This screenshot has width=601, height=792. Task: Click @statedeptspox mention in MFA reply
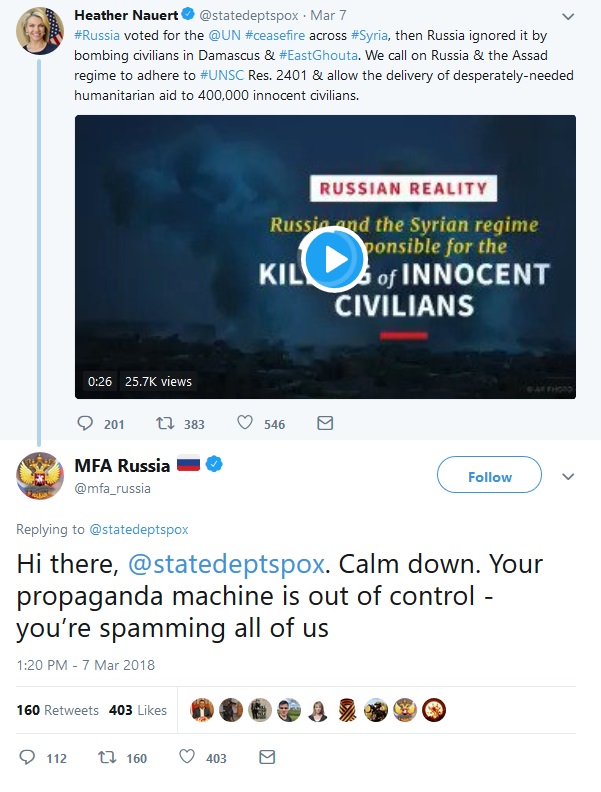point(227,563)
